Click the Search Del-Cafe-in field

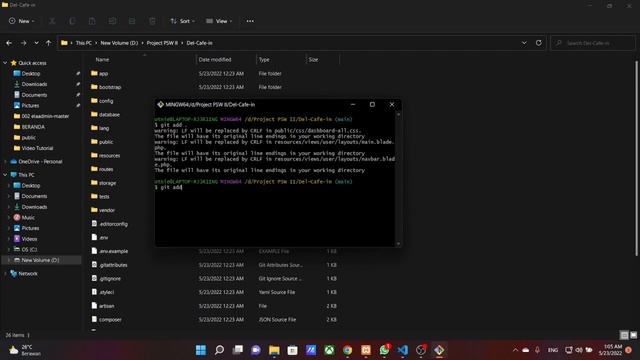[x=593, y=43]
